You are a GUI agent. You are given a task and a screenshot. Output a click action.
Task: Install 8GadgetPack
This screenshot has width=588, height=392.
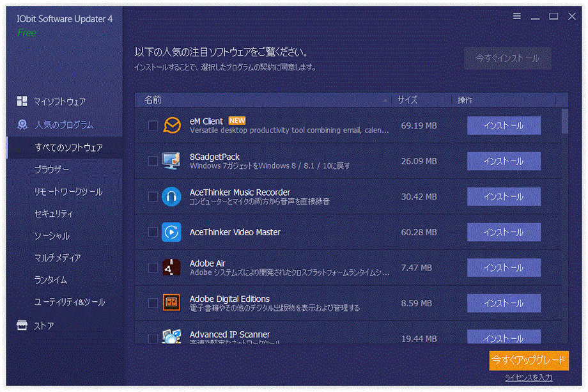tap(504, 161)
